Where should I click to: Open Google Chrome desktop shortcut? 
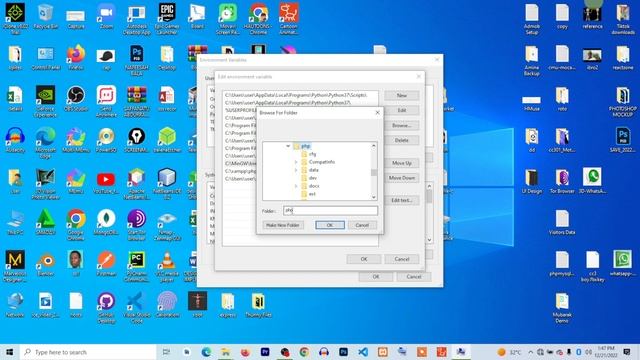pyautogui.click(x=76, y=224)
